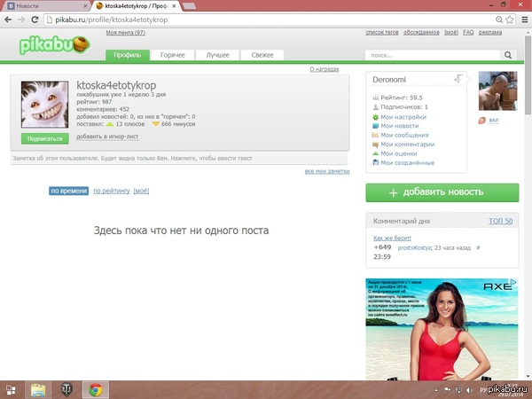
Task: Click the logout icon beside Deronomi
Action: (458, 79)
